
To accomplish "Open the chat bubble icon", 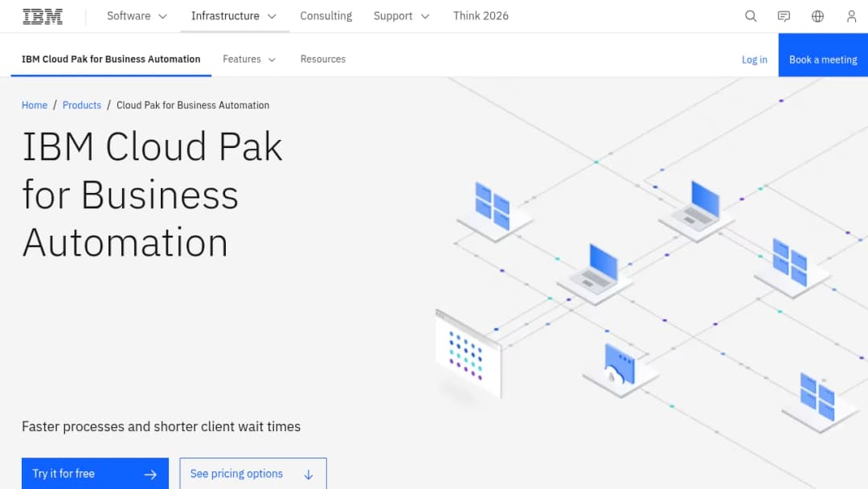I will [784, 16].
